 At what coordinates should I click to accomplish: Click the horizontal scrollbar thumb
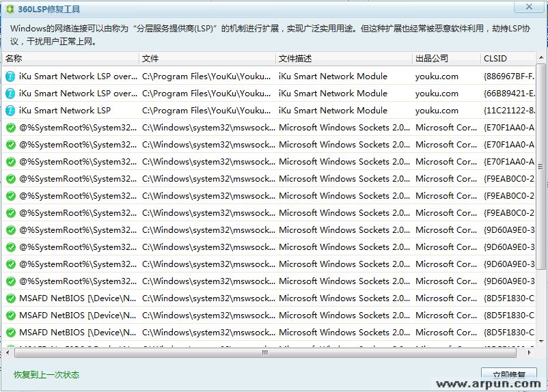coord(265,352)
